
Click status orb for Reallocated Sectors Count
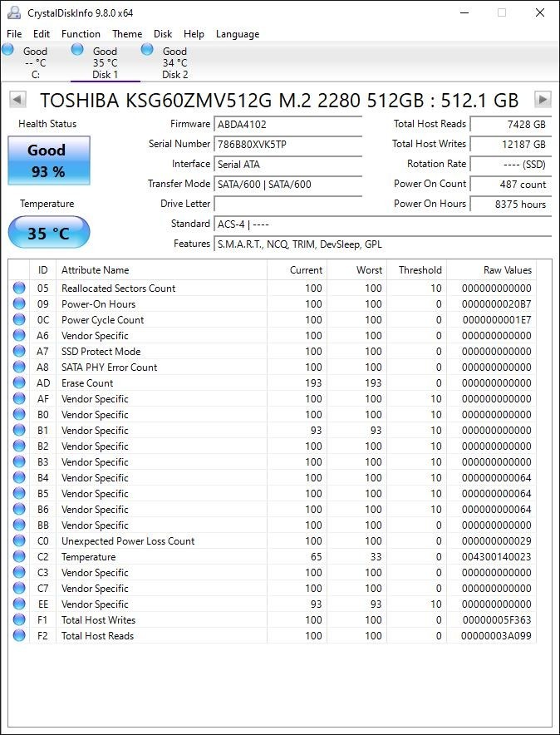tap(19, 288)
